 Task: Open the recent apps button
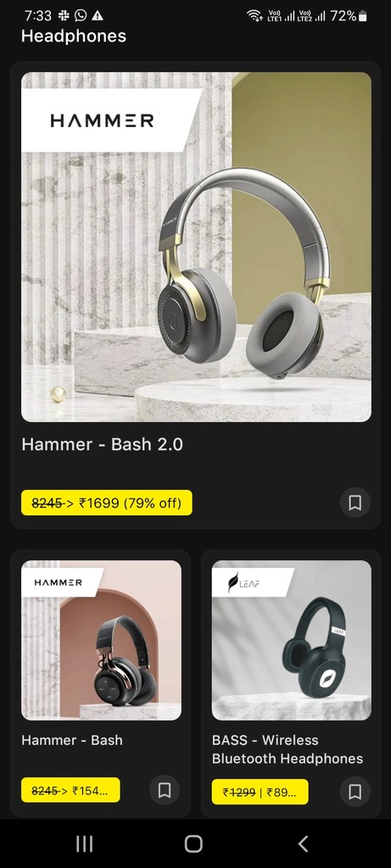tap(84, 843)
